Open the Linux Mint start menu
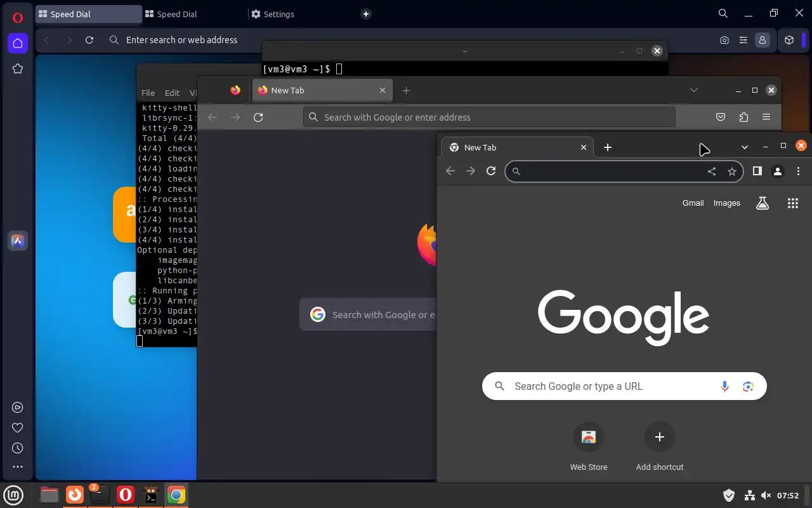 [14, 495]
